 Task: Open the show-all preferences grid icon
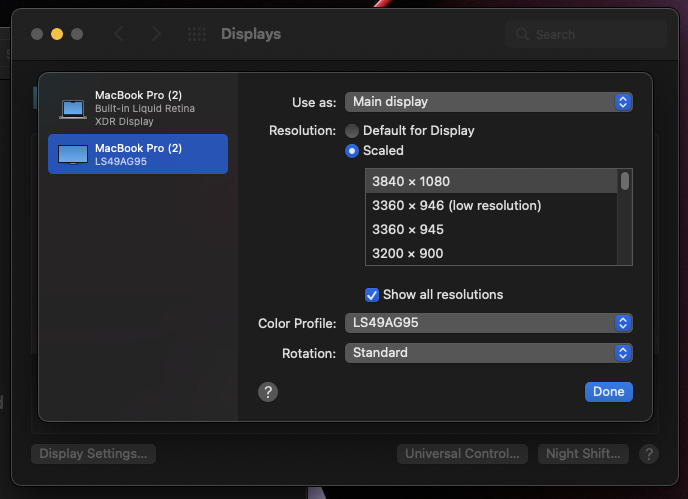tap(197, 34)
